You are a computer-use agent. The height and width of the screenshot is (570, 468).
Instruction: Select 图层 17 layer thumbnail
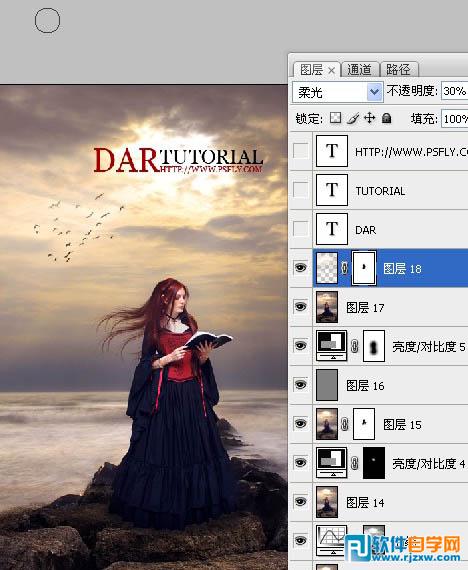[327, 307]
